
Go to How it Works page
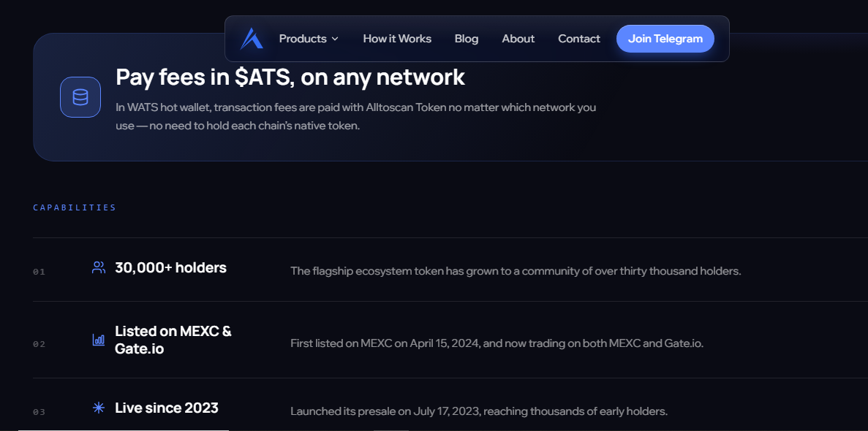click(x=397, y=39)
